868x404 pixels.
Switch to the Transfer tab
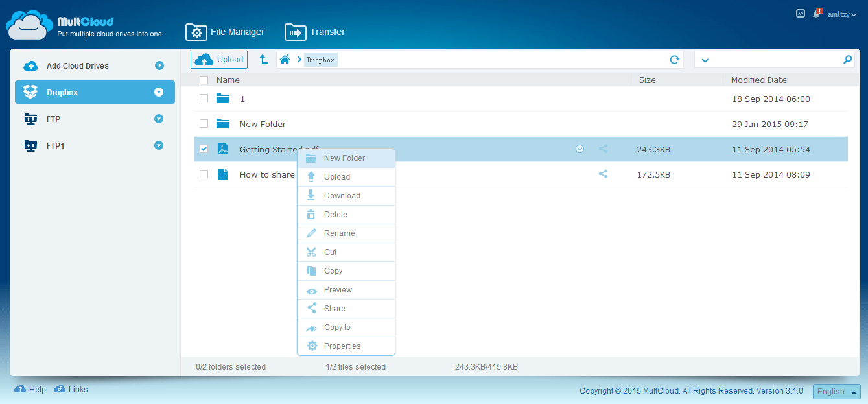pos(315,31)
